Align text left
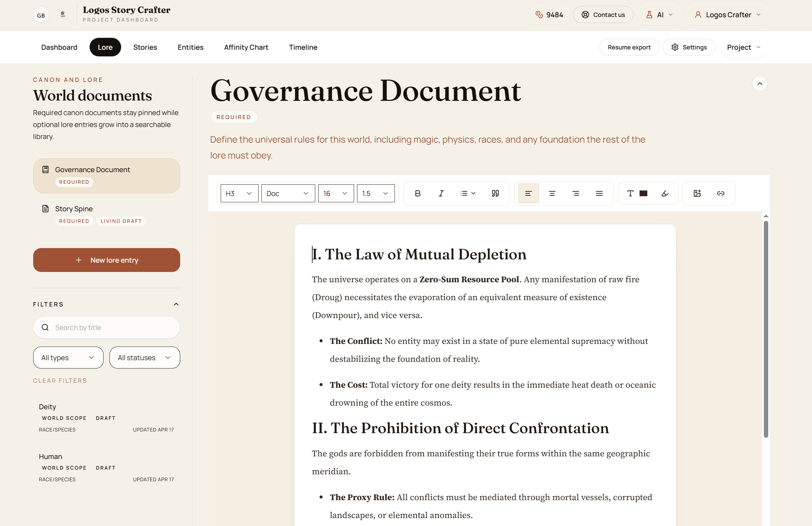Image resolution: width=812 pixels, height=526 pixels. [x=528, y=193]
